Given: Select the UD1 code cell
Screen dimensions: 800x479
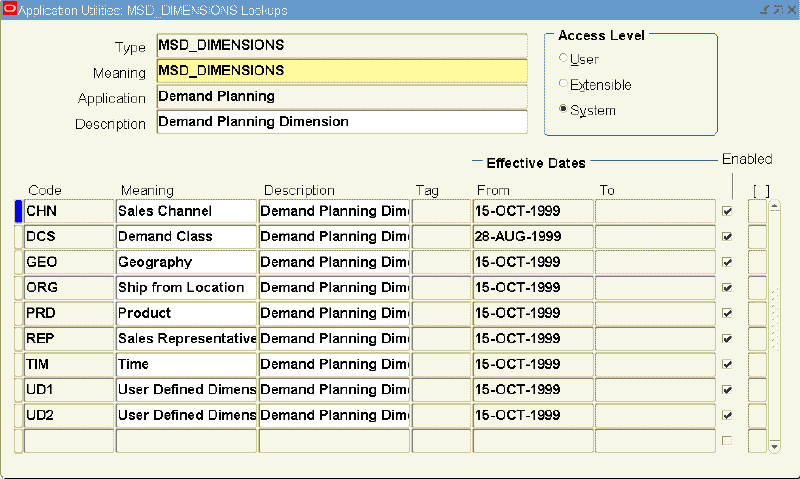Looking at the screenshot, I should pos(69,390).
